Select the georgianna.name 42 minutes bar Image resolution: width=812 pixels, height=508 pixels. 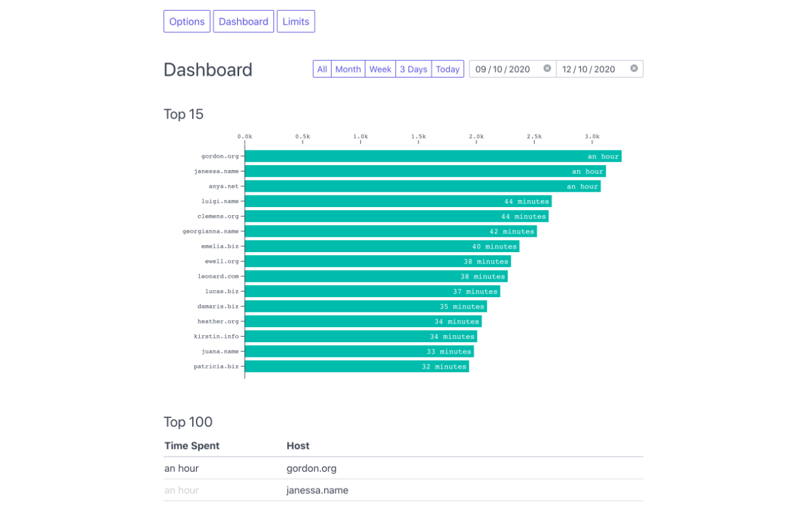tap(390, 231)
